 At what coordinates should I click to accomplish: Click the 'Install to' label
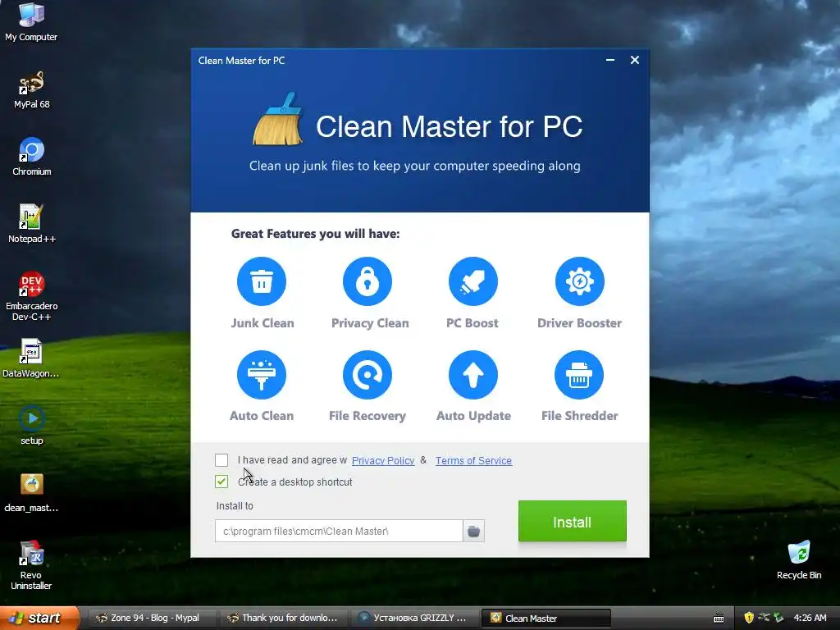click(x=235, y=505)
